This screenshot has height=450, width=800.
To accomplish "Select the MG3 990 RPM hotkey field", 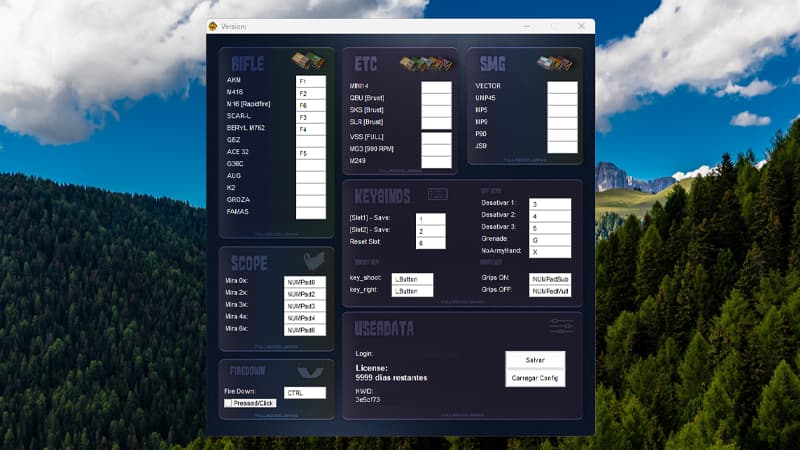I will pos(436,151).
